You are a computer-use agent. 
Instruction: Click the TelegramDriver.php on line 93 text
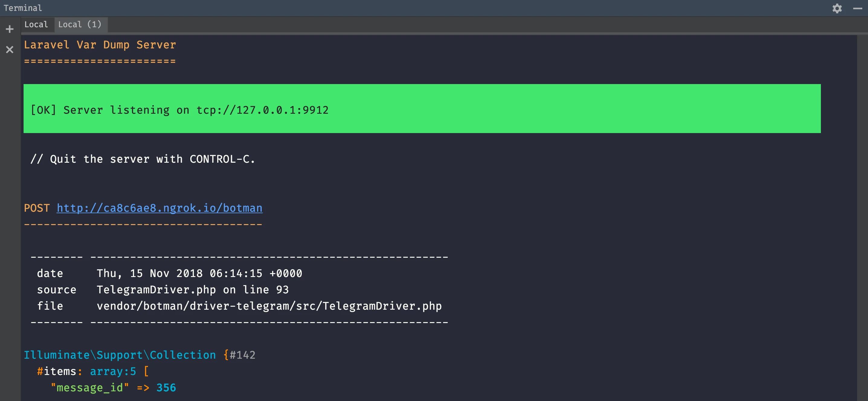point(193,290)
